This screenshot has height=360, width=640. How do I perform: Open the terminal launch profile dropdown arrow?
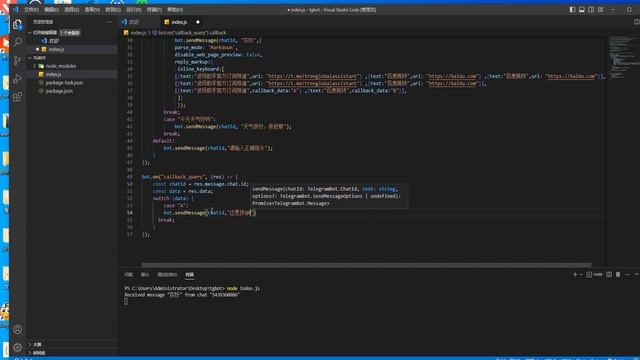pyautogui.click(x=581, y=274)
